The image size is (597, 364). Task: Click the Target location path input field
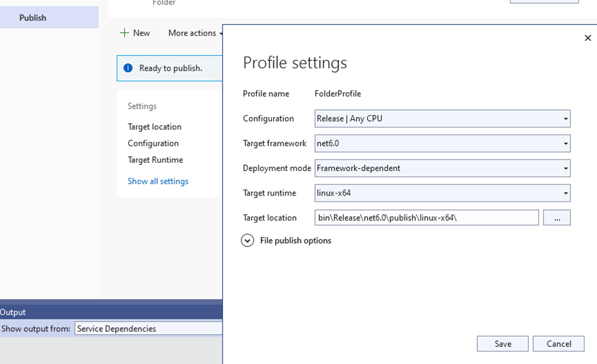[427, 217]
